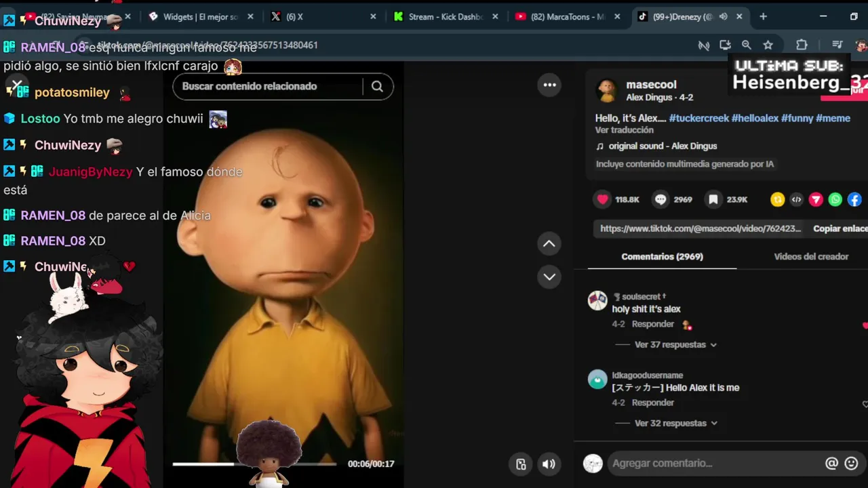Go to the previous video arrow
868x488 pixels.
click(549, 244)
